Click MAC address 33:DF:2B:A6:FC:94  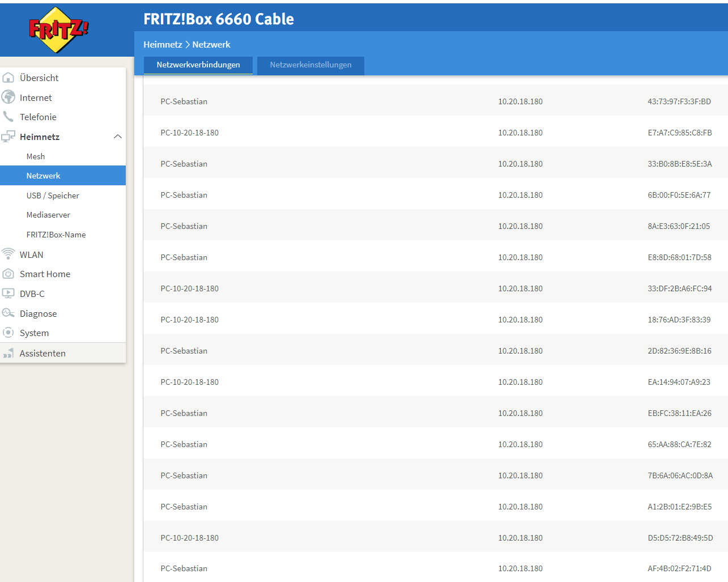[x=680, y=288]
